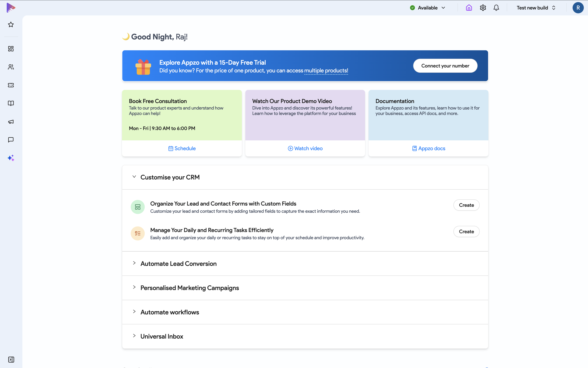Open the Test new build workspace switcher
The image size is (588, 368).
coord(536,8)
